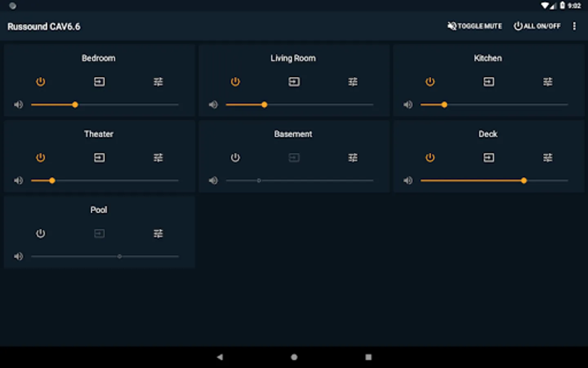588x368 pixels.
Task: Tap the Android home navigation button
Action: coord(294,357)
